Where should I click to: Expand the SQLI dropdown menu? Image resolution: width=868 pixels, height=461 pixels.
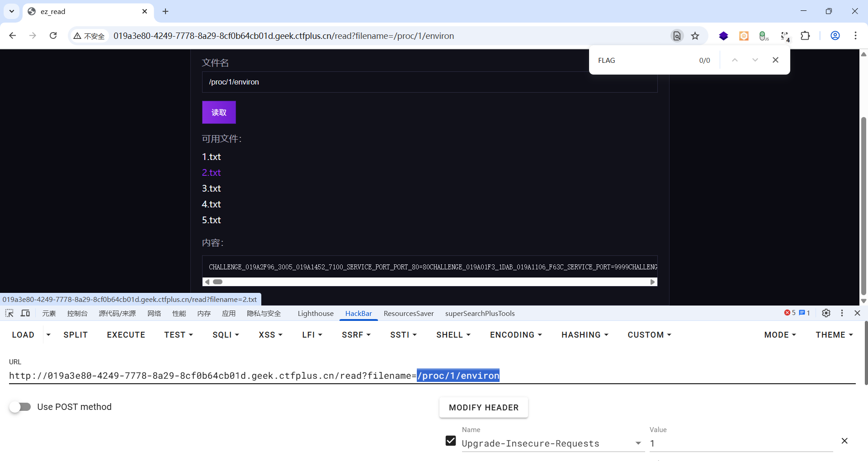[x=226, y=335]
